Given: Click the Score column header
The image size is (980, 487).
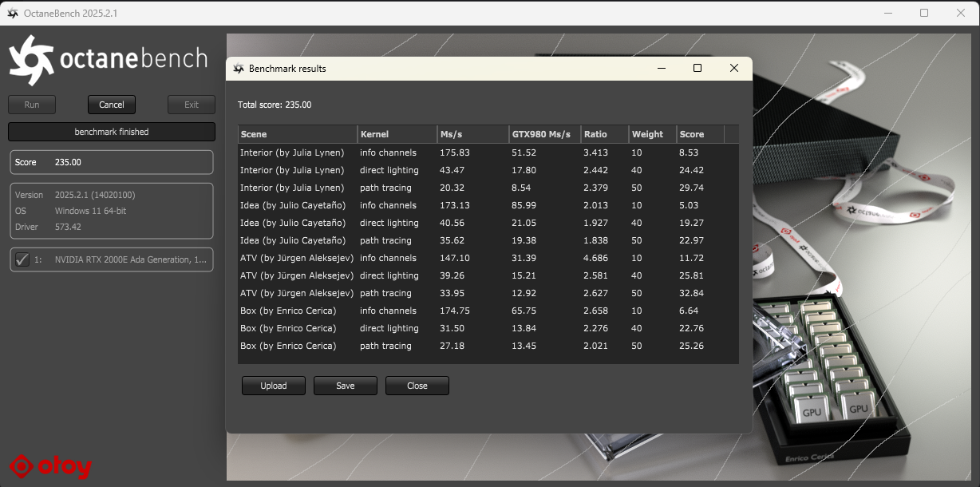Looking at the screenshot, I should (x=701, y=134).
